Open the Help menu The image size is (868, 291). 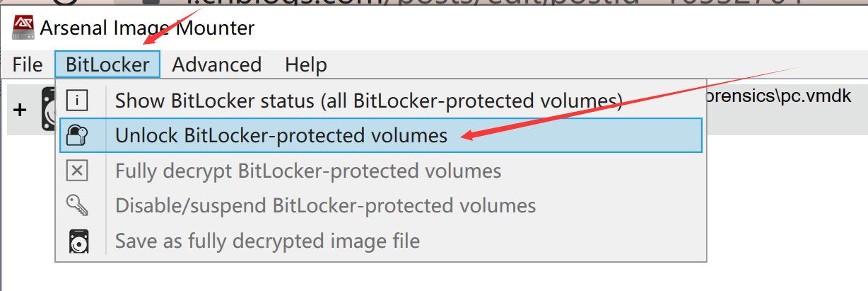coord(306,65)
